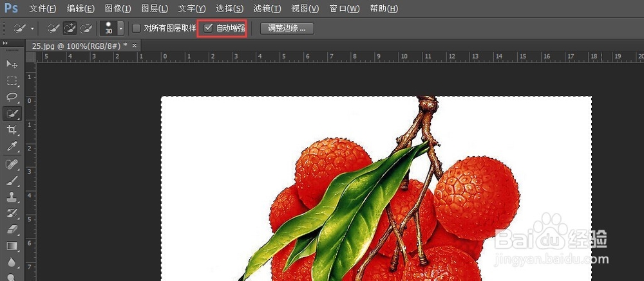The height and width of the screenshot is (281, 644).
Task: Click the Photoshop Ps logo icon
Action: 12,8
